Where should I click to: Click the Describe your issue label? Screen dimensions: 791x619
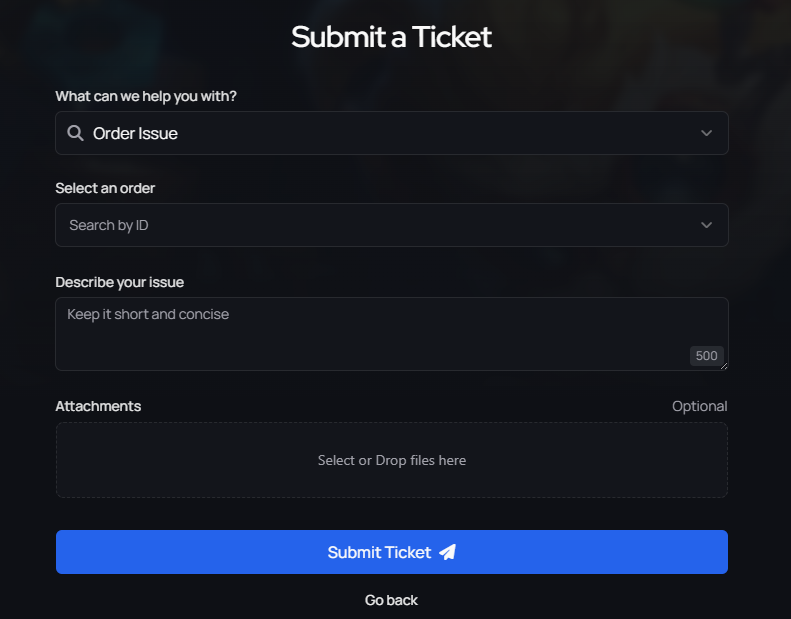tap(119, 282)
